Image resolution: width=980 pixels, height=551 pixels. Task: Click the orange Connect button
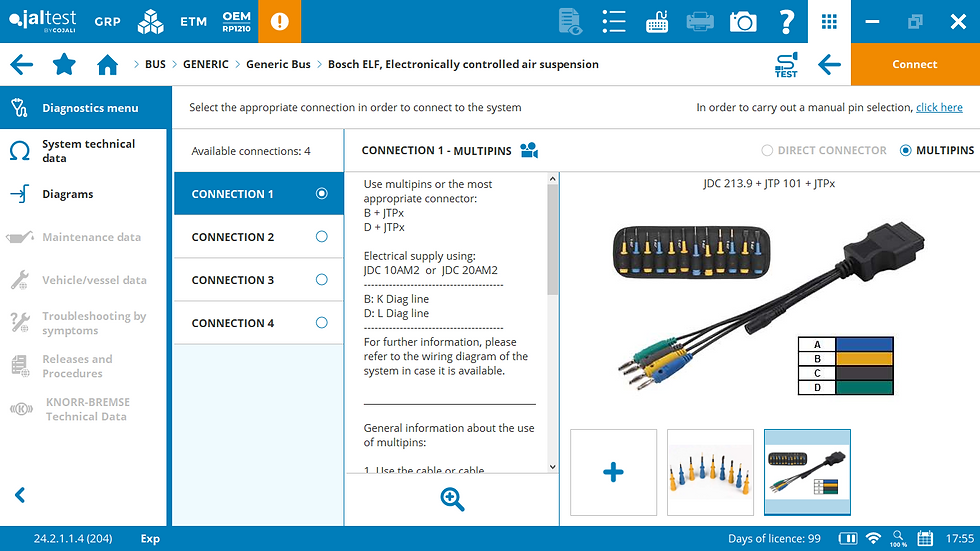click(x=915, y=64)
